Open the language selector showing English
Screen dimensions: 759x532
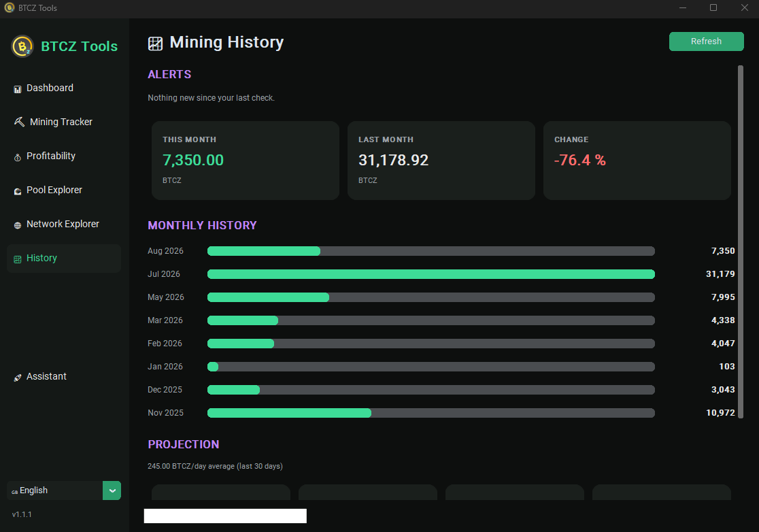(x=64, y=491)
